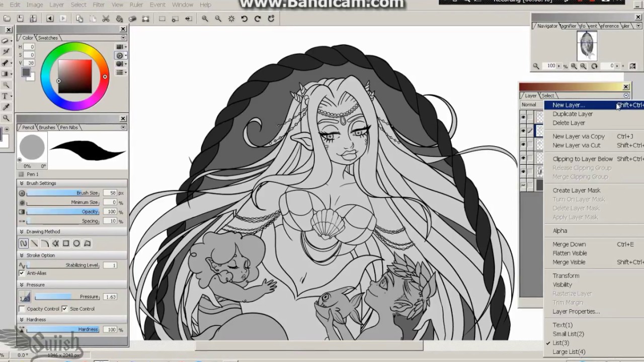The height and width of the screenshot is (362, 644).
Task: Choose Duplicate Layer from menu
Action: coord(573,114)
